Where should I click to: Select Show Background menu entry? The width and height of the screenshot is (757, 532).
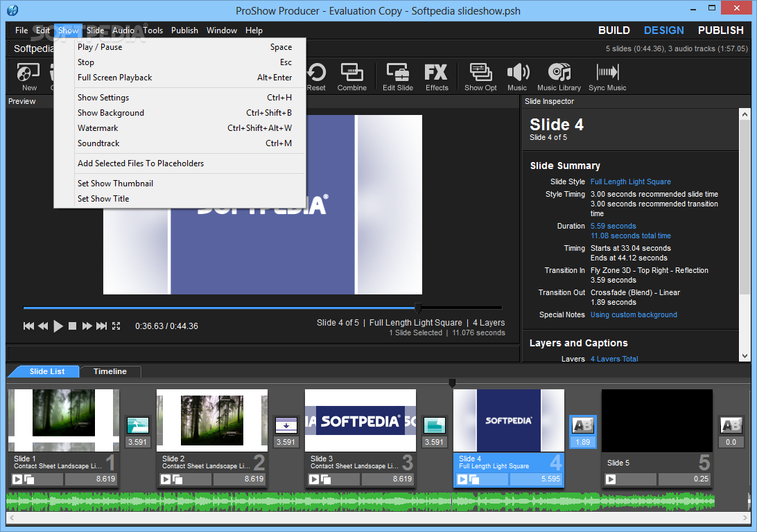click(x=179, y=113)
